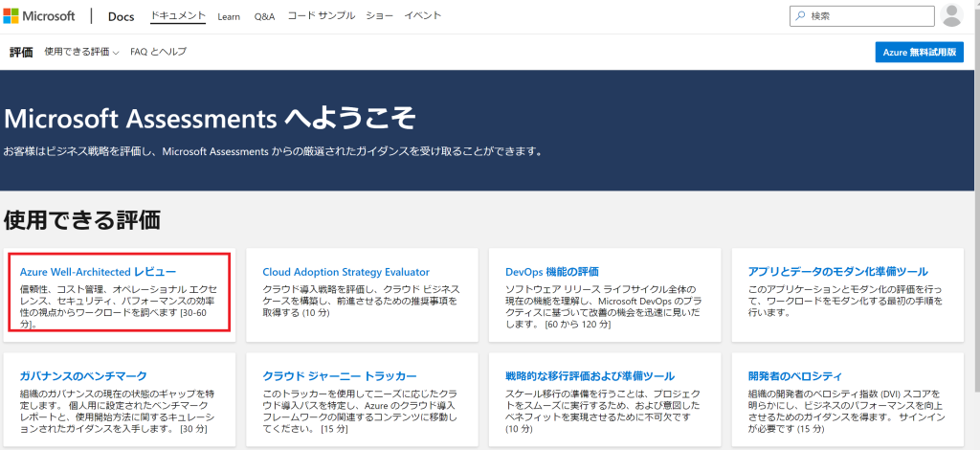Open アプリとデータのモダン化準備ツール
Screen dimensions: 980x450
point(837,272)
